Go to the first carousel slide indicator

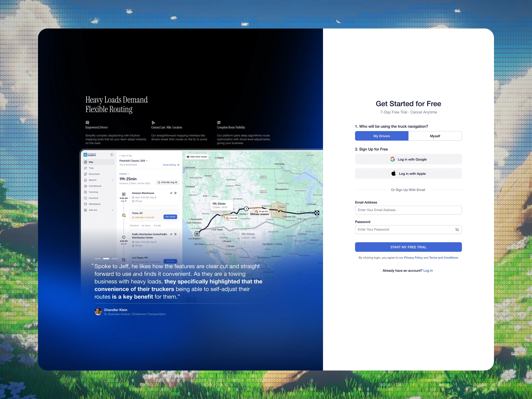click(x=97, y=259)
